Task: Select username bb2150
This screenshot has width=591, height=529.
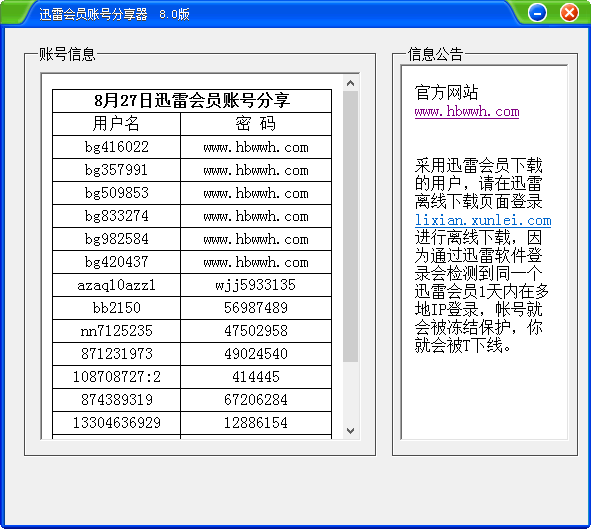Action: 116,308
